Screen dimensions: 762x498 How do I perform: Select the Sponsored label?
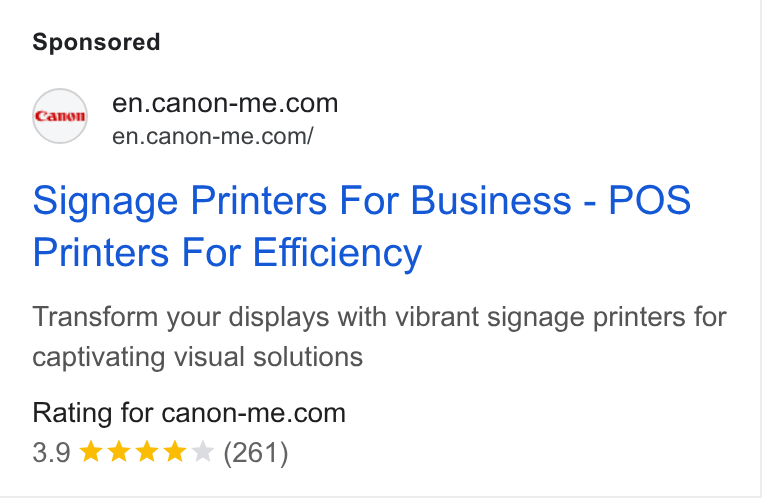pyautogui.click(x=96, y=42)
